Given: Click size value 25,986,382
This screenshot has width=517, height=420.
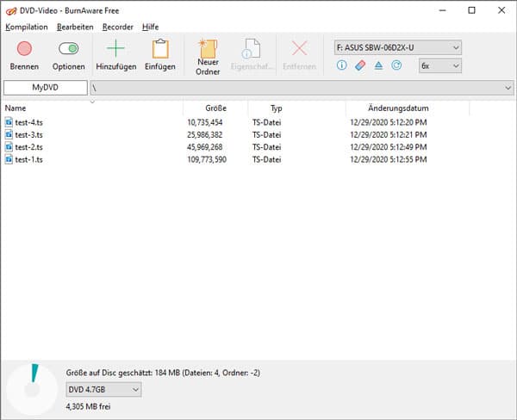Looking at the screenshot, I should coord(205,135).
